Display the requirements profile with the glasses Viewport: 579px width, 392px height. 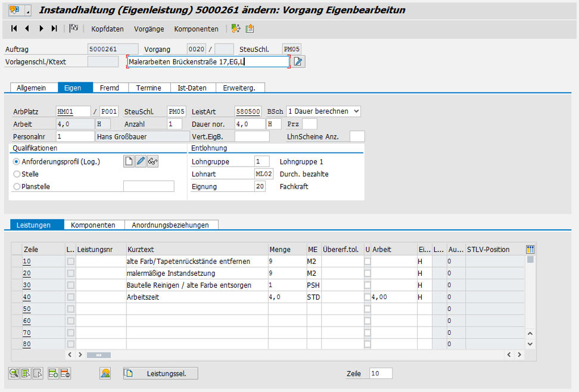[x=152, y=161]
